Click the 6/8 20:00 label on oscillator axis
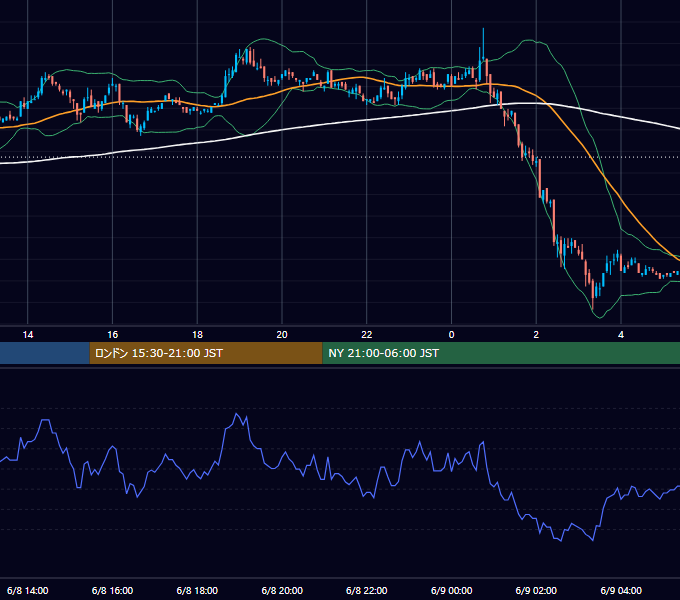The width and height of the screenshot is (680, 600). pos(282,590)
